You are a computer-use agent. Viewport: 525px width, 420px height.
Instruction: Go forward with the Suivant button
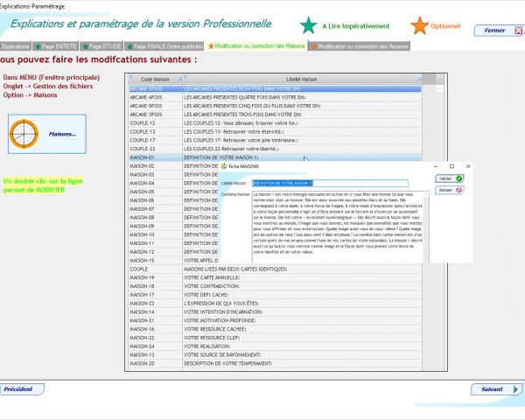[496, 389]
